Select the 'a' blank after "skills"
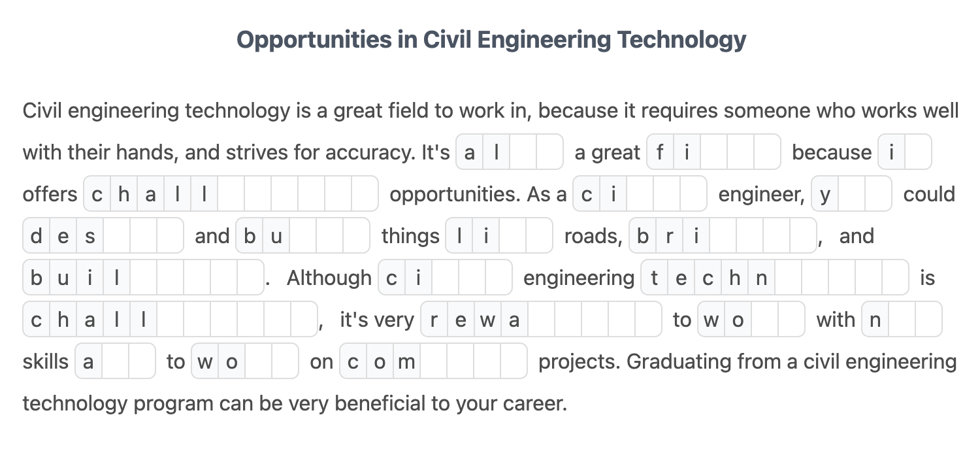The width and height of the screenshot is (980, 451). (116, 361)
